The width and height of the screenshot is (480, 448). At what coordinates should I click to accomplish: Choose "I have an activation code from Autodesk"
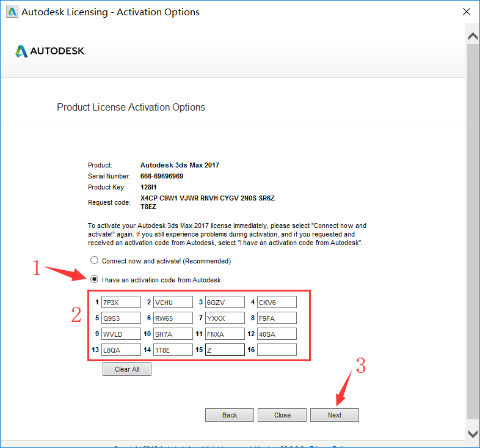coord(94,279)
